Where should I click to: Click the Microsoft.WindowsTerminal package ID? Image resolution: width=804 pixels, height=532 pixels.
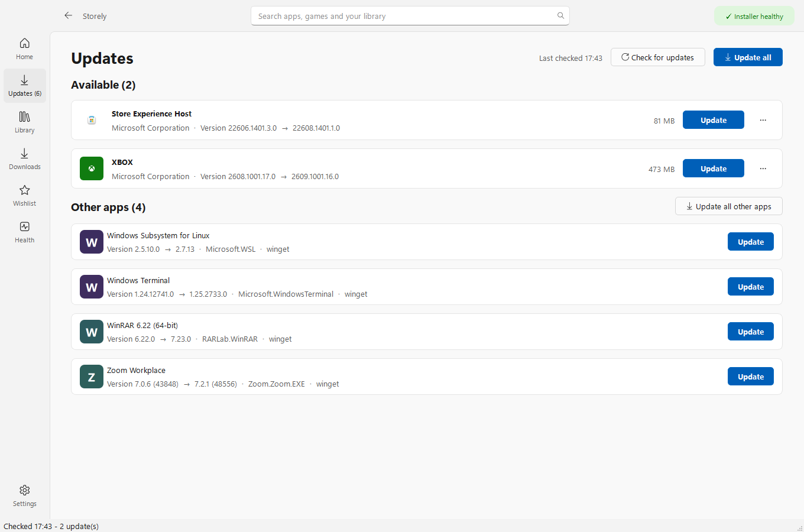coord(286,294)
